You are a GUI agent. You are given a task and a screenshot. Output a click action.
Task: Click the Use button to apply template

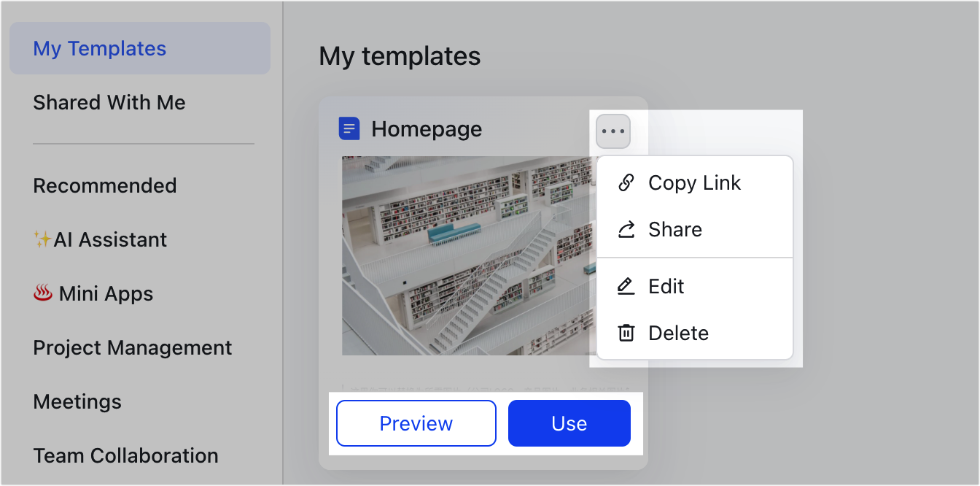(569, 423)
